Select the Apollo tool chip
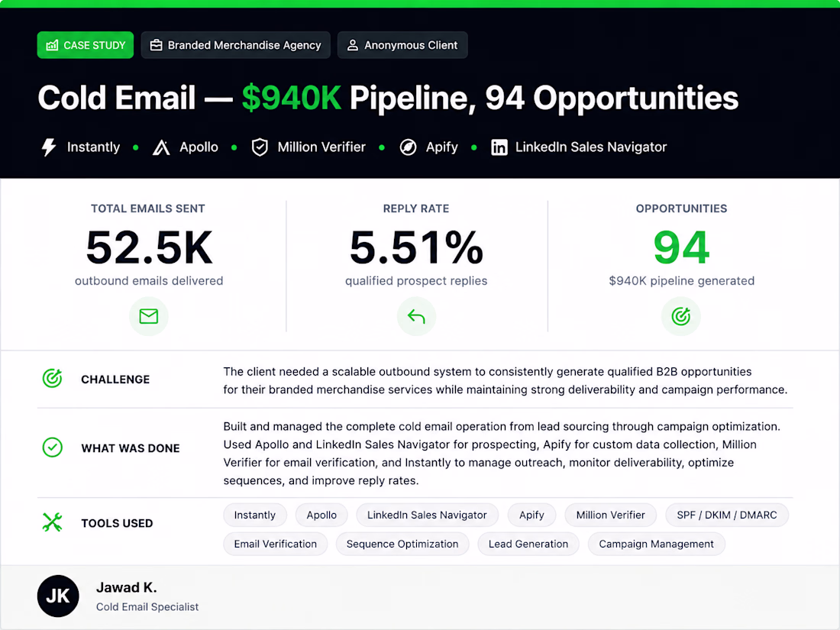840x630 pixels. pyautogui.click(x=321, y=515)
